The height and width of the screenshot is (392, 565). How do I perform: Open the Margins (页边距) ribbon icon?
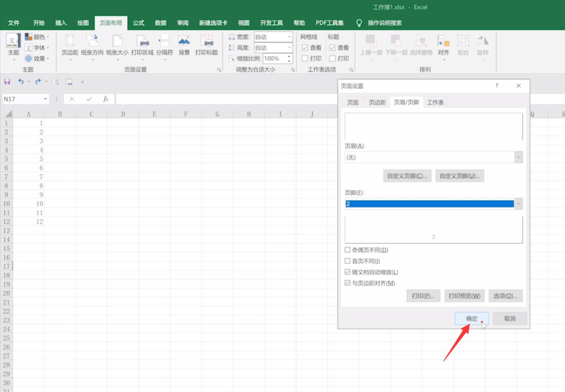click(x=70, y=41)
